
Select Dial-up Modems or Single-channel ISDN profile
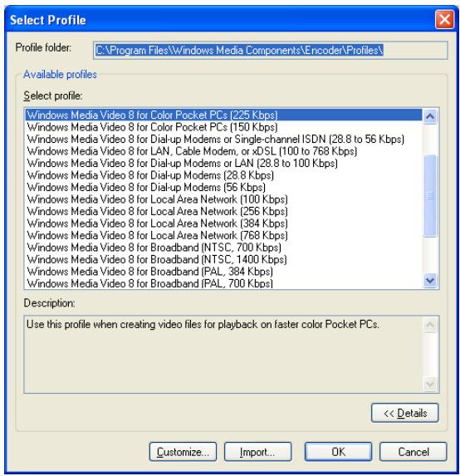223,139
